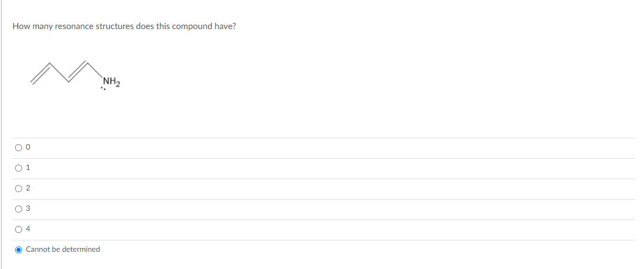
Task: Choose the radio button for answer 2
Action: click(x=18, y=189)
